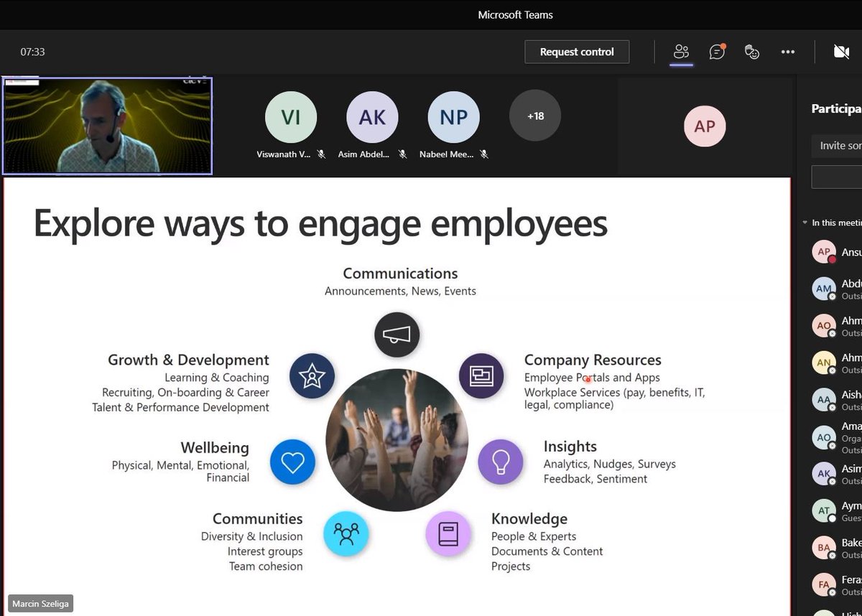
Task: Click the Announcements, News, Events text
Action: coord(400,291)
